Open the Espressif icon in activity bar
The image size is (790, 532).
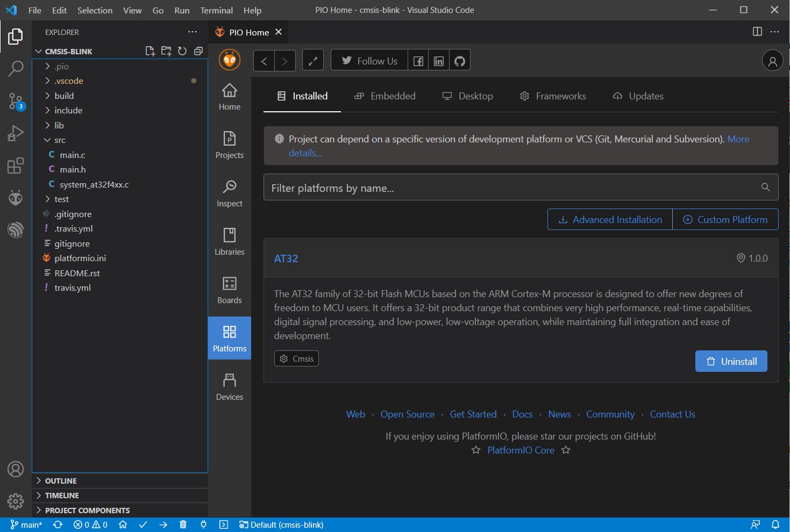16,230
